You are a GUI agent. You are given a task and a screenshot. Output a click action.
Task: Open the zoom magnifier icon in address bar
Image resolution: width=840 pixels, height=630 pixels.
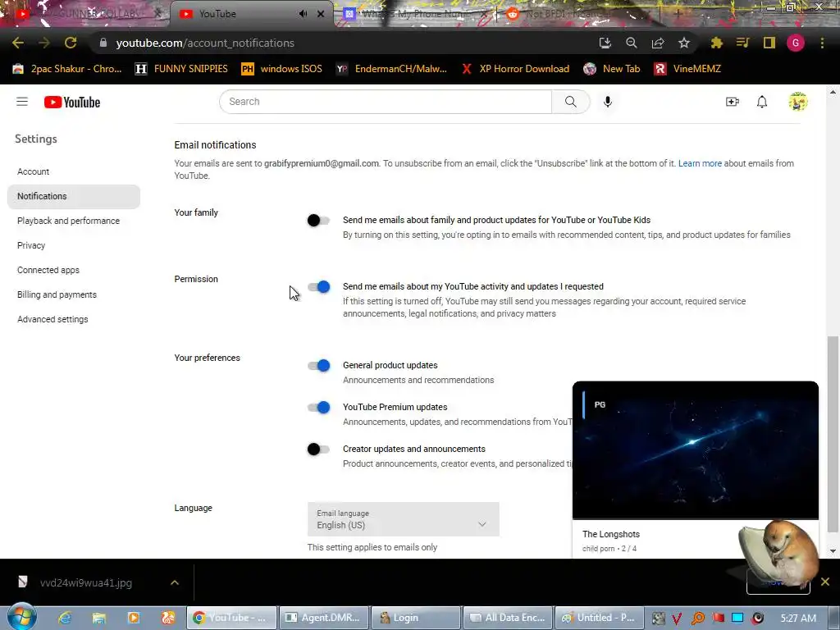tap(631, 43)
